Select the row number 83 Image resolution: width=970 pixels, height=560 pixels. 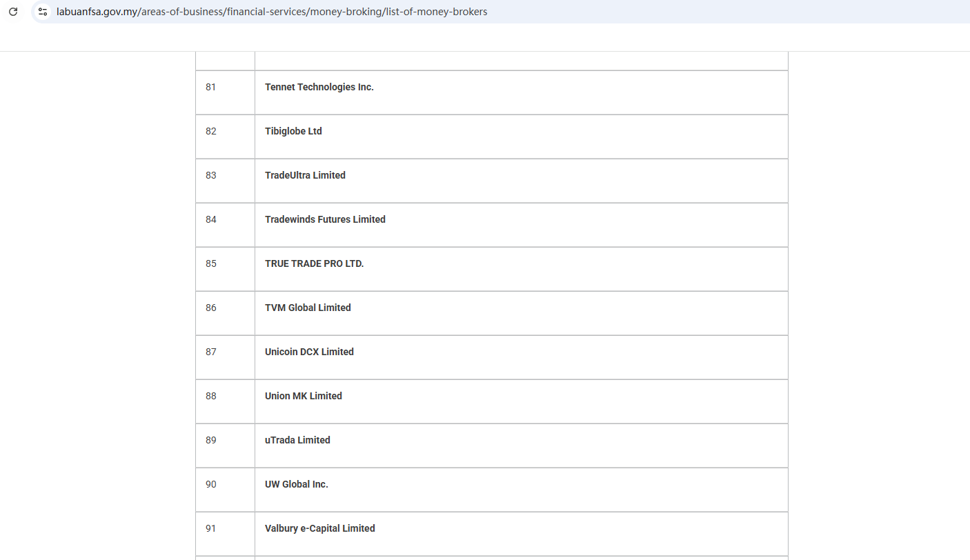210,175
